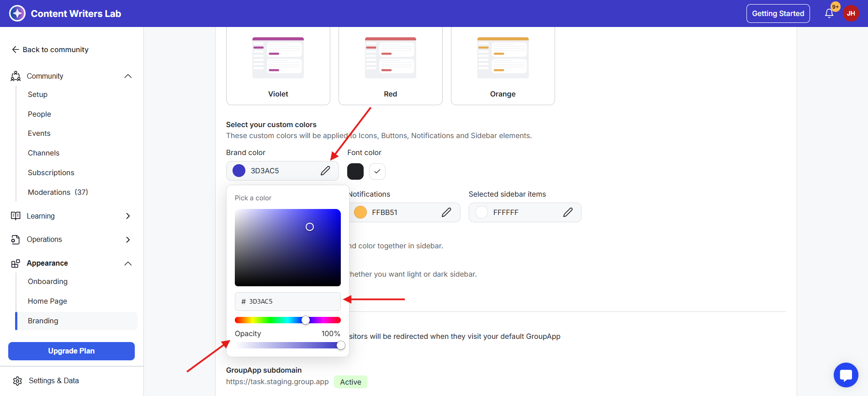Open the notifications bell

(x=829, y=14)
